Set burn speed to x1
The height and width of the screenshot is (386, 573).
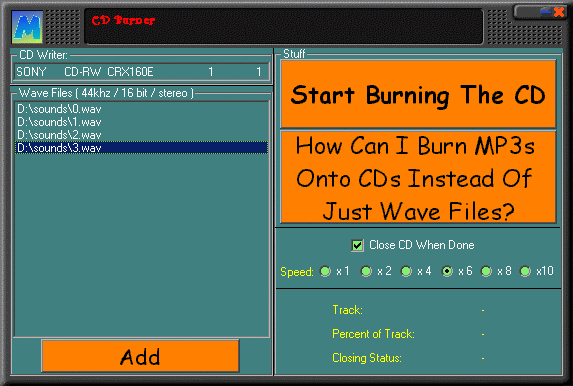[x=325, y=271]
